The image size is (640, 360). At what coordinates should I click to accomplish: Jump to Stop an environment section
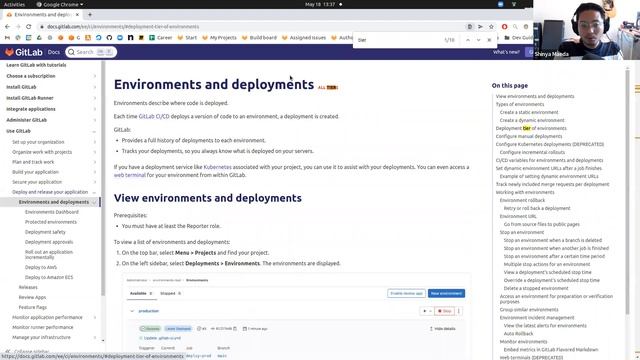522,232
